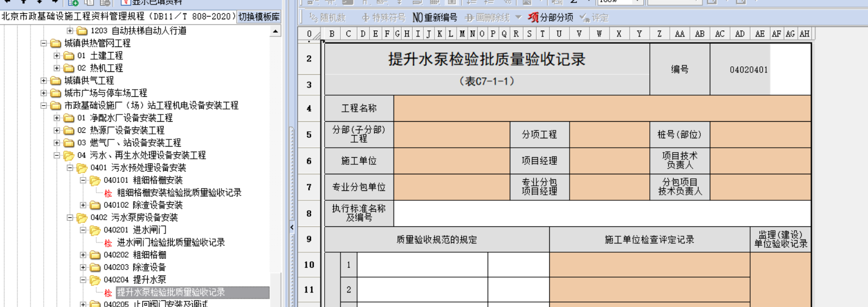Click the 随机数 random number tool
The image size is (868, 307).
328,17
